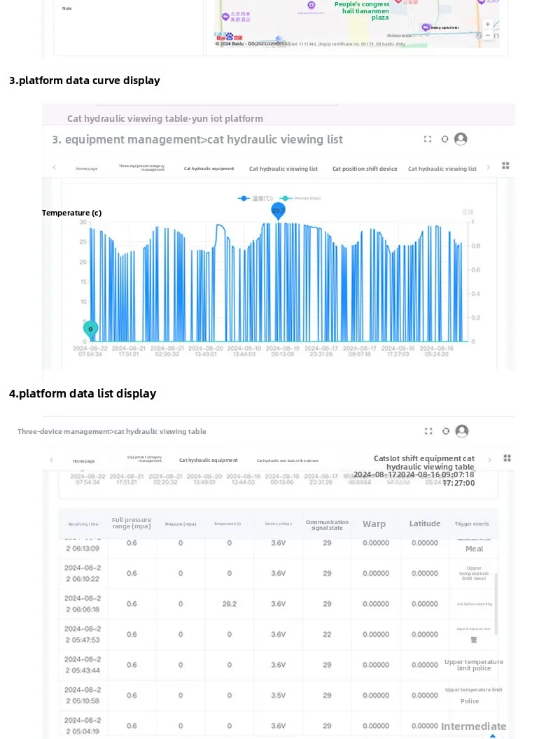This screenshot has height=739, width=560.
Task: Open user avatar in viewing table header
Action: click(462, 431)
